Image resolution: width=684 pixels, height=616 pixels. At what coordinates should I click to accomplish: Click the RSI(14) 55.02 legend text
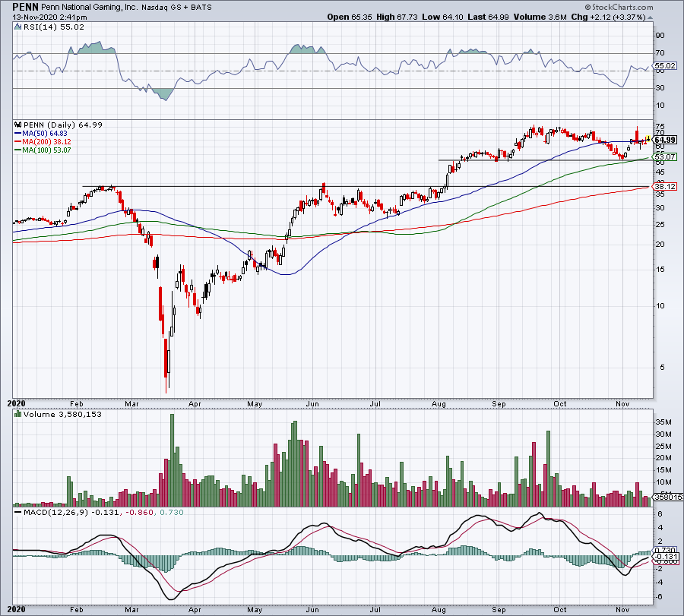(54, 27)
